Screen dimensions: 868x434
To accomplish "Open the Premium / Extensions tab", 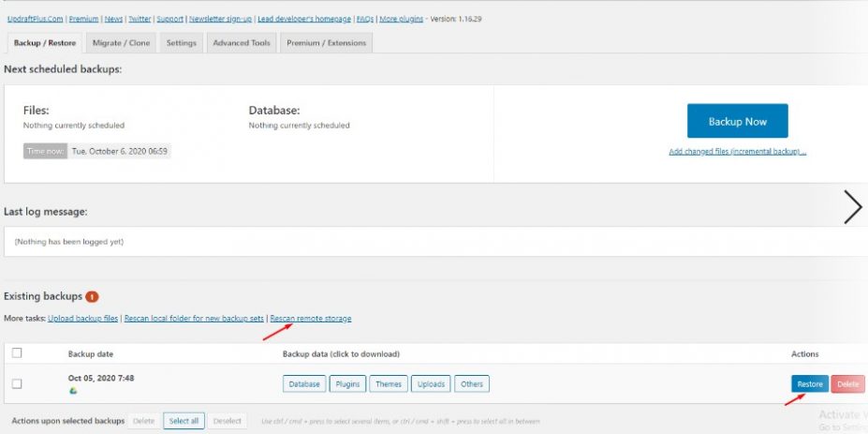I will tap(326, 43).
